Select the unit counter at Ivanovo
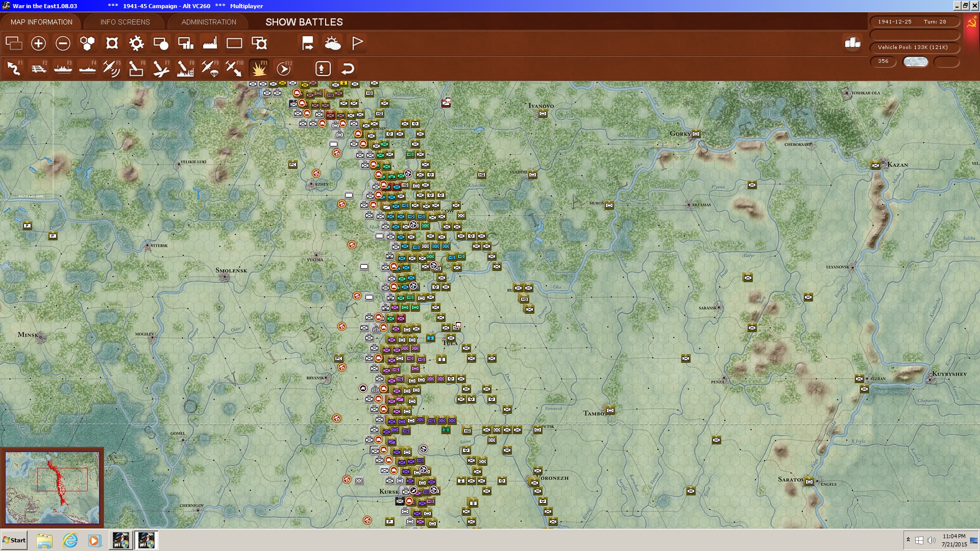The image size is (980, 551). click(x=543, y=113)
